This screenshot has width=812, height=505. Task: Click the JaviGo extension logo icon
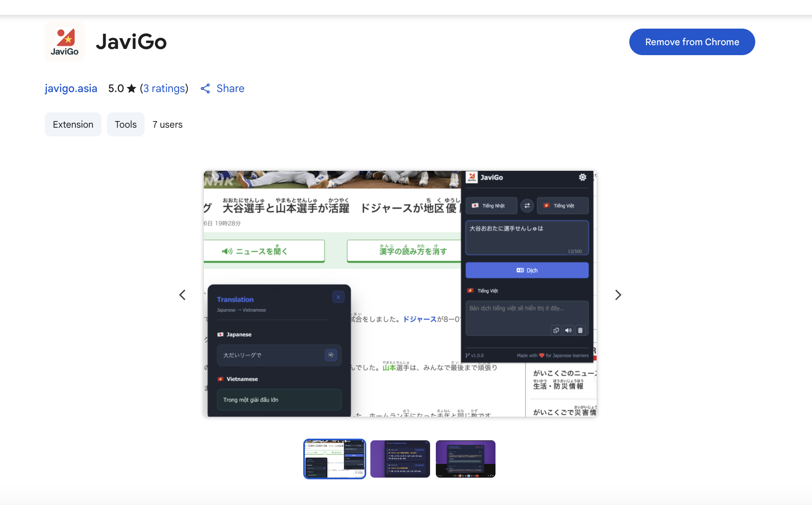pos(65,42)
